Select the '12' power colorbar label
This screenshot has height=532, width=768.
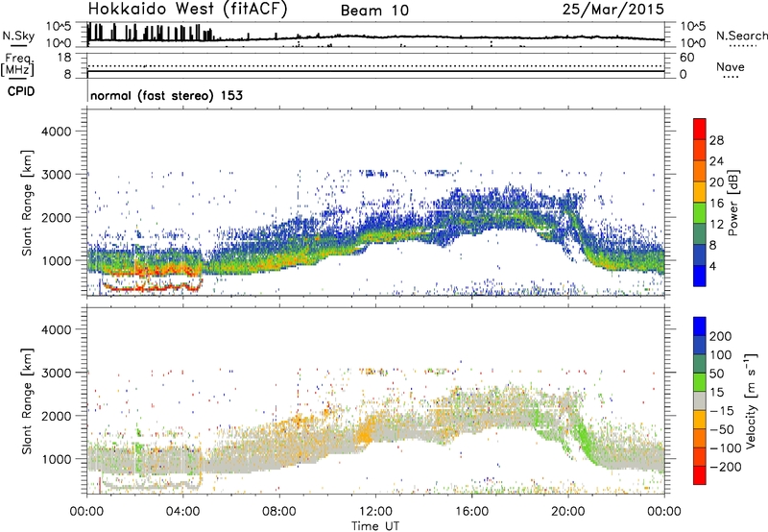716,225
